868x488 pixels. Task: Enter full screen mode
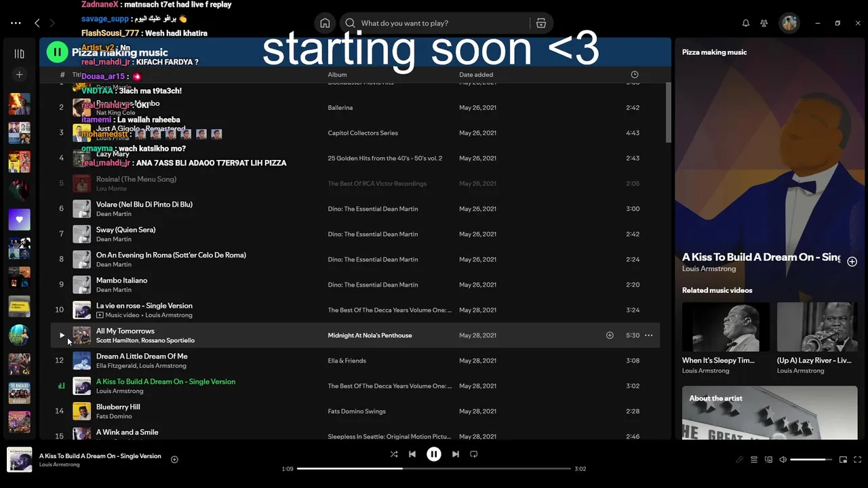(x=858, y=460)
